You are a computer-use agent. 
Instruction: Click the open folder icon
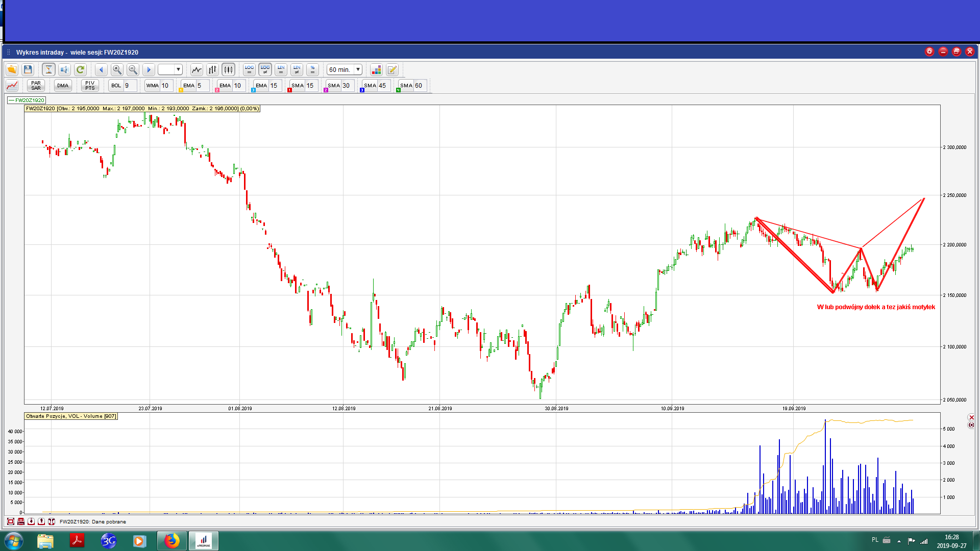pyautogui.click(x=12, y=69)
